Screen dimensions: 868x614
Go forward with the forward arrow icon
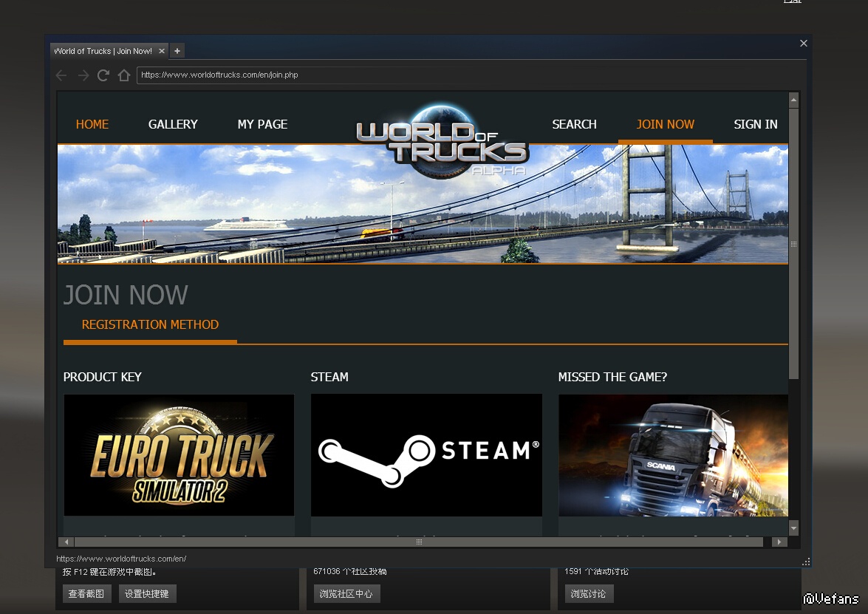(x=83, y=75)
